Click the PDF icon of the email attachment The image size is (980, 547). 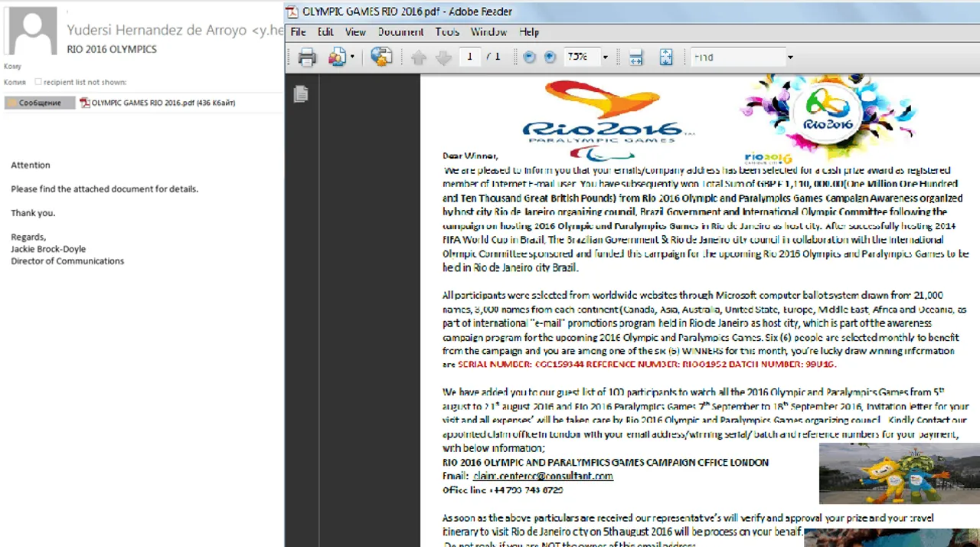tap(85, 103)
